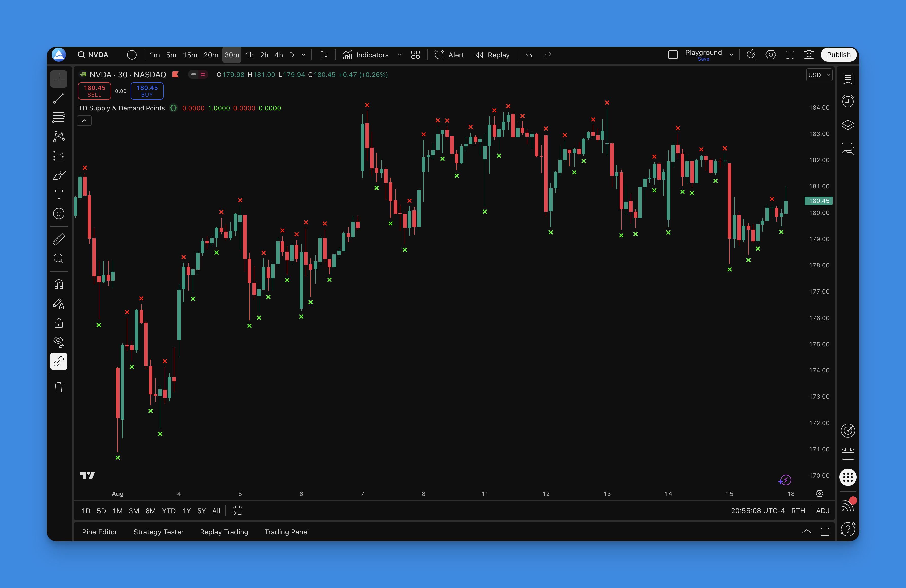Toggle stay in drawing mode
Image resolution: width=906 pixels, height=588 pixels.
pos(59,304)
